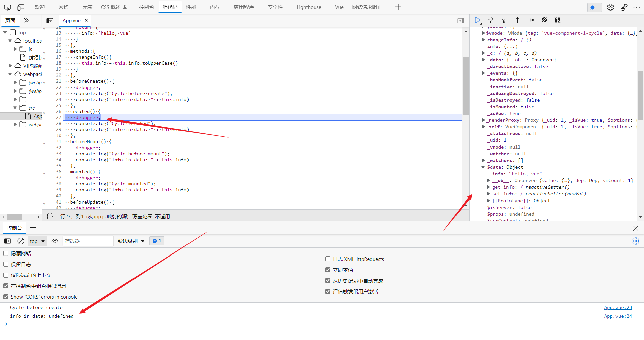Open the Application tab

point(244,7)
